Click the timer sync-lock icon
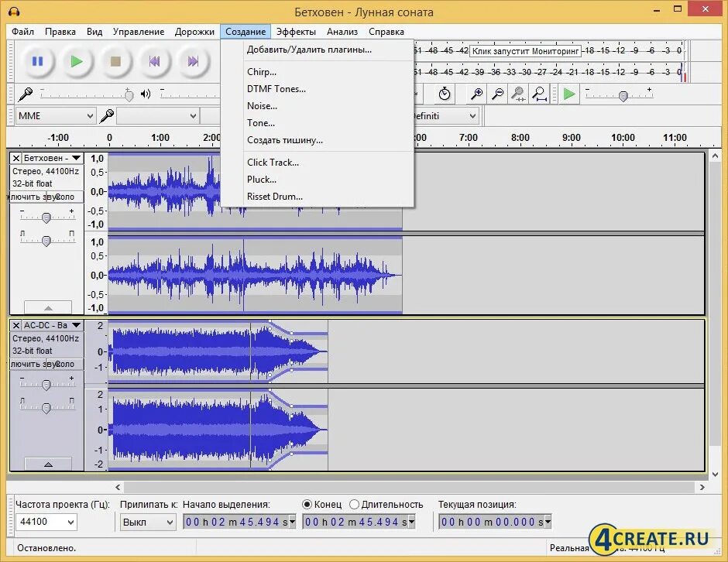This screenshot has height=562, width=728. tap(445, 94)
